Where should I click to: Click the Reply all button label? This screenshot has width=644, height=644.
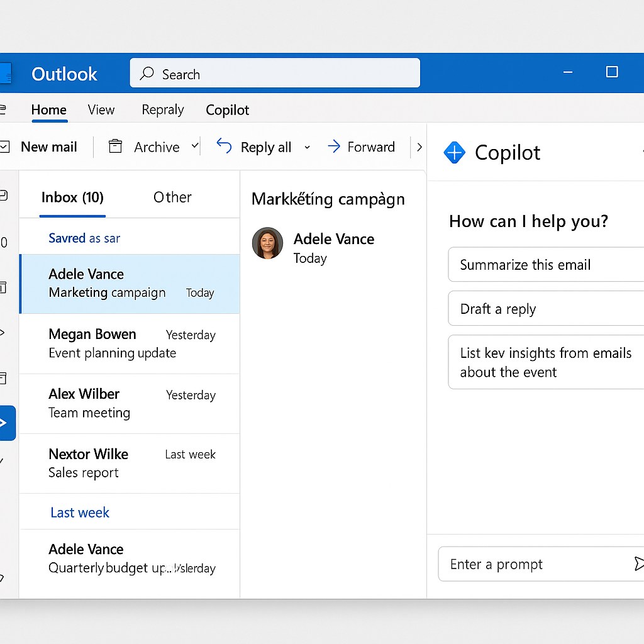tap(266, 147)
